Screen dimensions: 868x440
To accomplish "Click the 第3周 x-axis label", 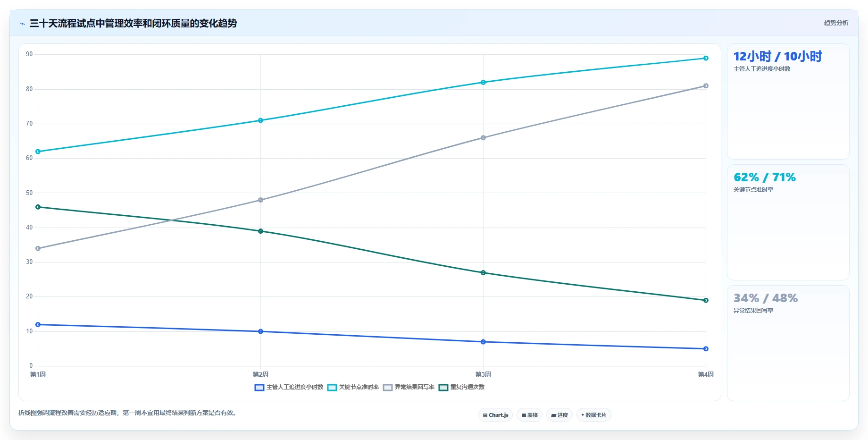I will coord(483,374).
